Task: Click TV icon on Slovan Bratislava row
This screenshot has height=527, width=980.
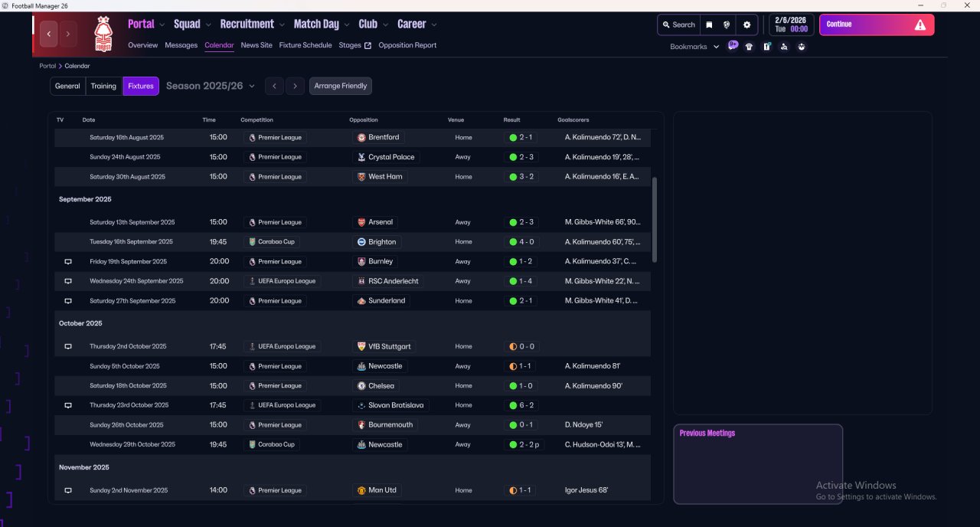Action: 68,405
